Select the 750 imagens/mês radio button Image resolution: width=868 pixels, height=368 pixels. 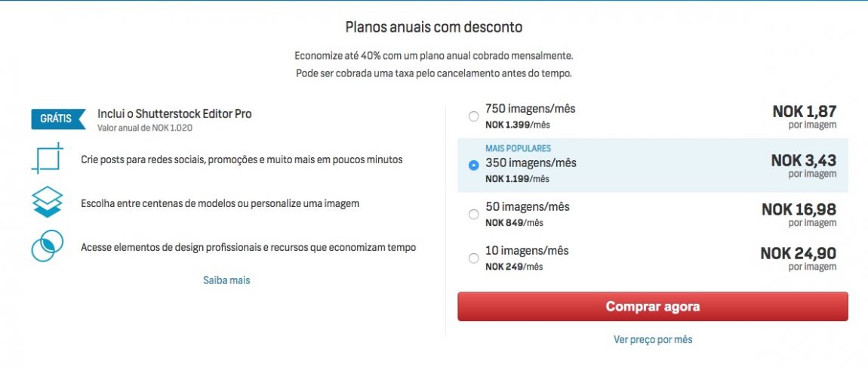[473, 116]
